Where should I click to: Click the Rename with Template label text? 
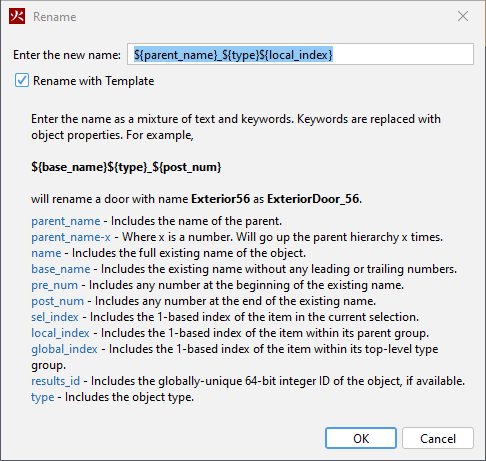click(93, 81)
